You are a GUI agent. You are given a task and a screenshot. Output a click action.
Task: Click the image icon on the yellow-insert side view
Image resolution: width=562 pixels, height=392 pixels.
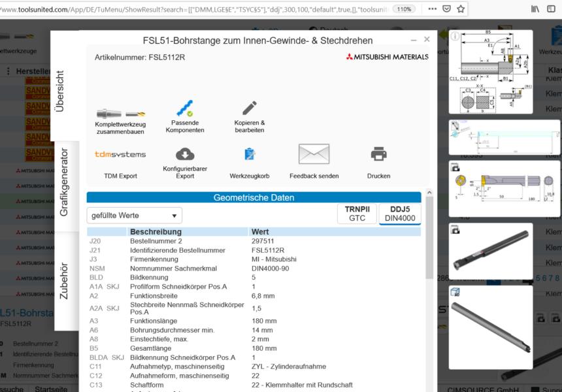455,167
